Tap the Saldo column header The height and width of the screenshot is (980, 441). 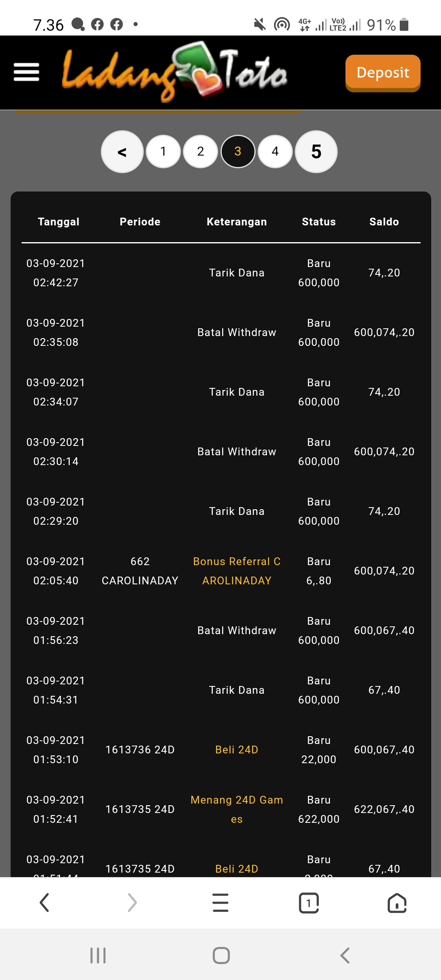[x=384, y=222]
